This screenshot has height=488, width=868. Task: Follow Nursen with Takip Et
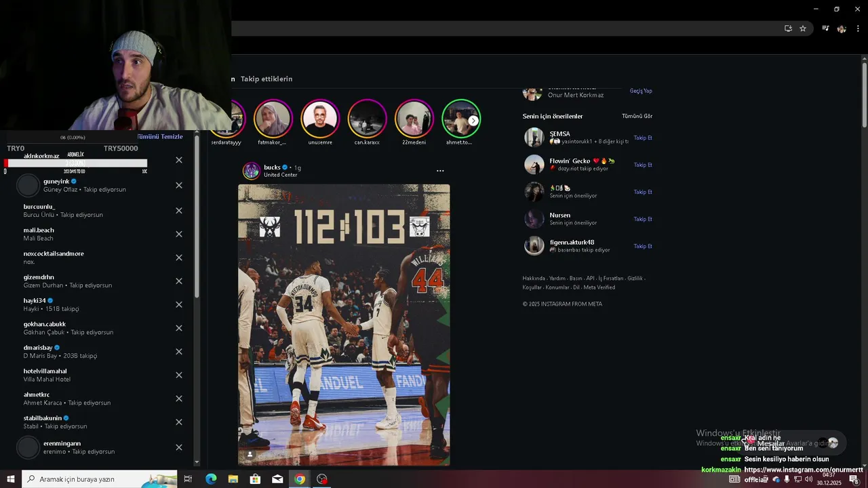[x=643, y=219]
